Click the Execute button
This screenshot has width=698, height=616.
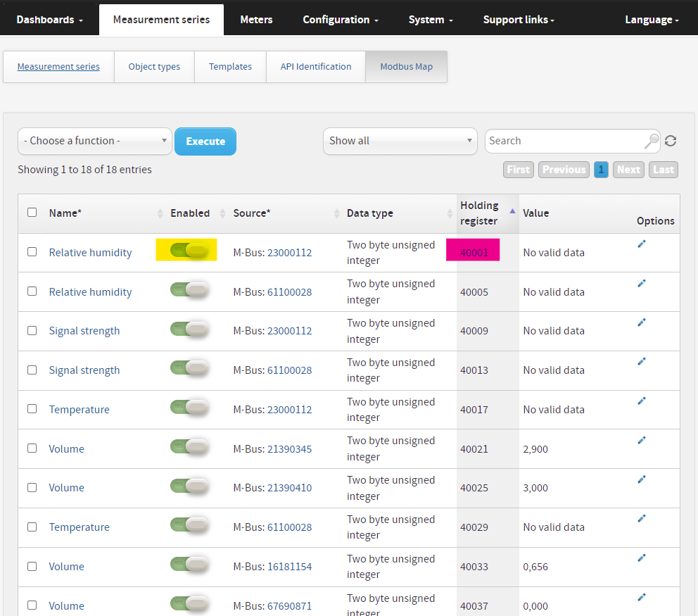tap(205, 142)
